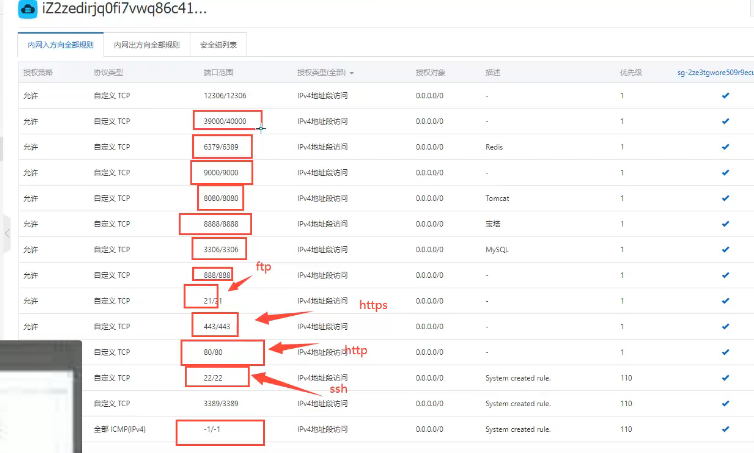This screenshot has height=453, width=754.
Task: Click 'System created rule.' in the ICMP row
Action: [x=518, y=429]
